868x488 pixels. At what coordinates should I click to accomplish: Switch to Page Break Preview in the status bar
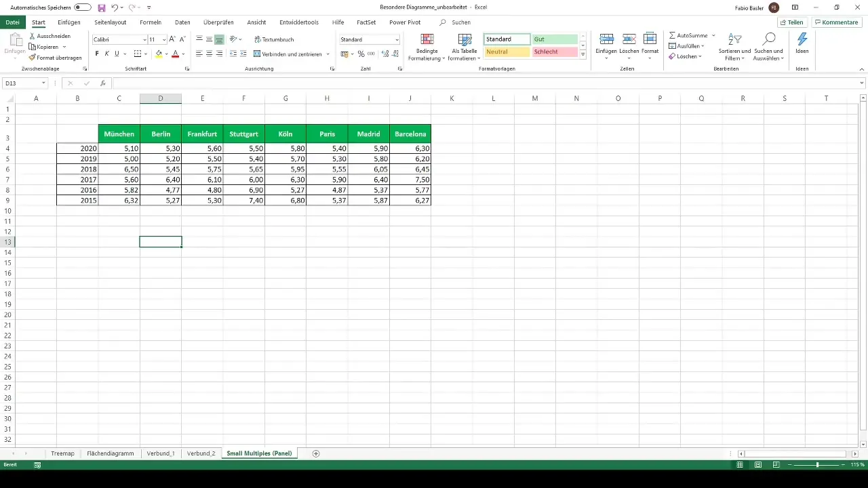(x=775, y=465)
